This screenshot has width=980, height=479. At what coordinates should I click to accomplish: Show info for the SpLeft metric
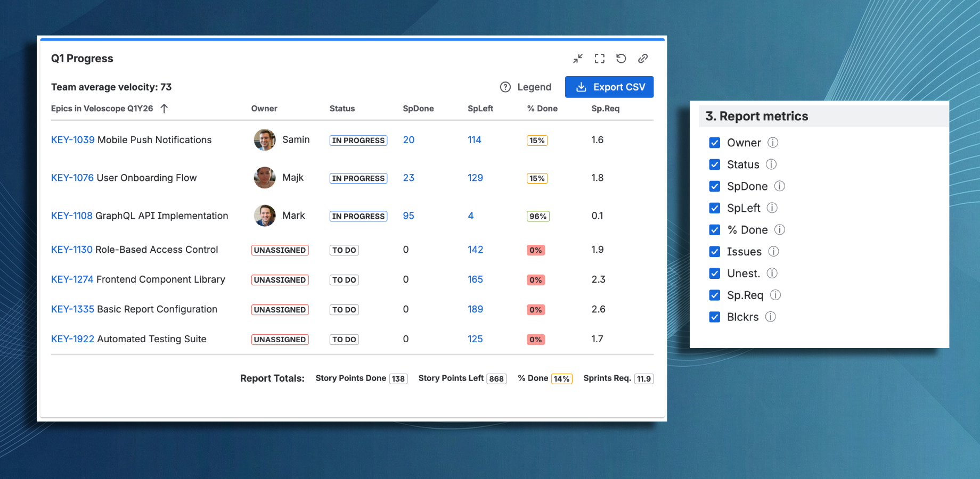[x=772, y=208]
